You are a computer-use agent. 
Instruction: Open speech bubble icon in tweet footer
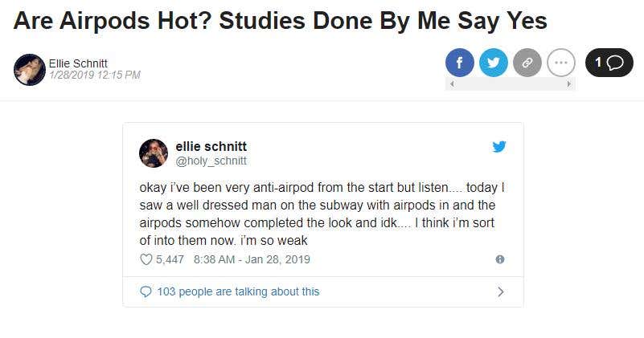pyautogui.click(x=146, y=291)
